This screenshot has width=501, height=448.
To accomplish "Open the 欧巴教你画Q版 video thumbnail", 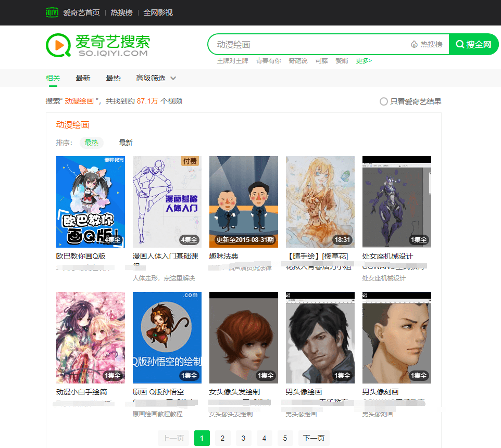I will coord(91,202).
